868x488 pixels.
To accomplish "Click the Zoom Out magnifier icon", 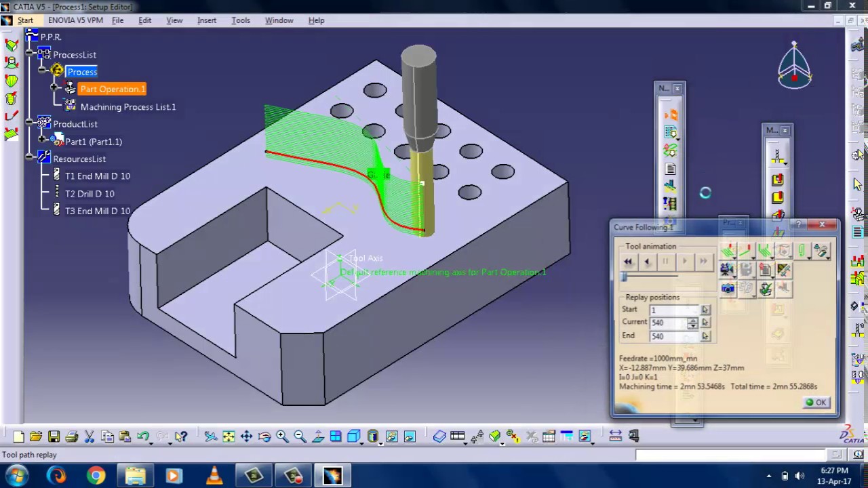I will pyautogui.click(x=300, y=436).
